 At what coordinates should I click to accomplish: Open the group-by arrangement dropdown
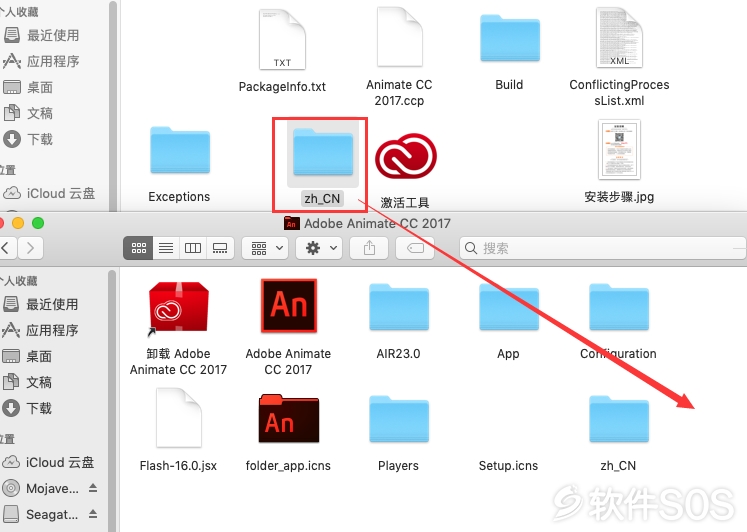(x=265, y=248)
